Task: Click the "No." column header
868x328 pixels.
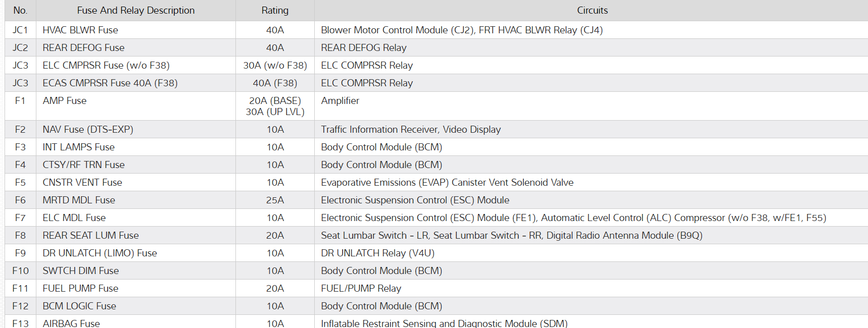Action: pos(20,10)
